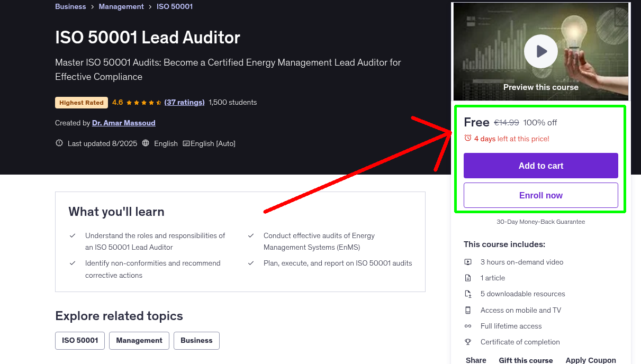Viewport: 641px width, 364px height.
Task: Click the Apply Coupon option
Action: pos(591,359)
